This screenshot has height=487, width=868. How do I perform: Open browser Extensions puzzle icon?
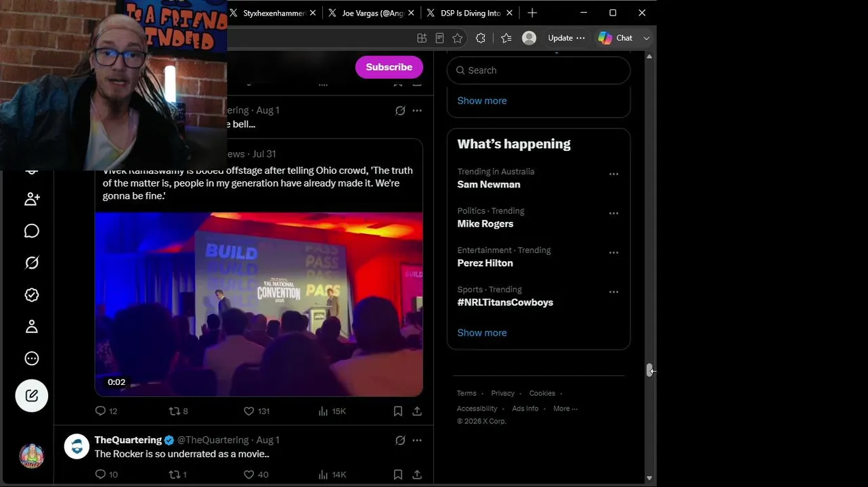(x=481, y=38)
